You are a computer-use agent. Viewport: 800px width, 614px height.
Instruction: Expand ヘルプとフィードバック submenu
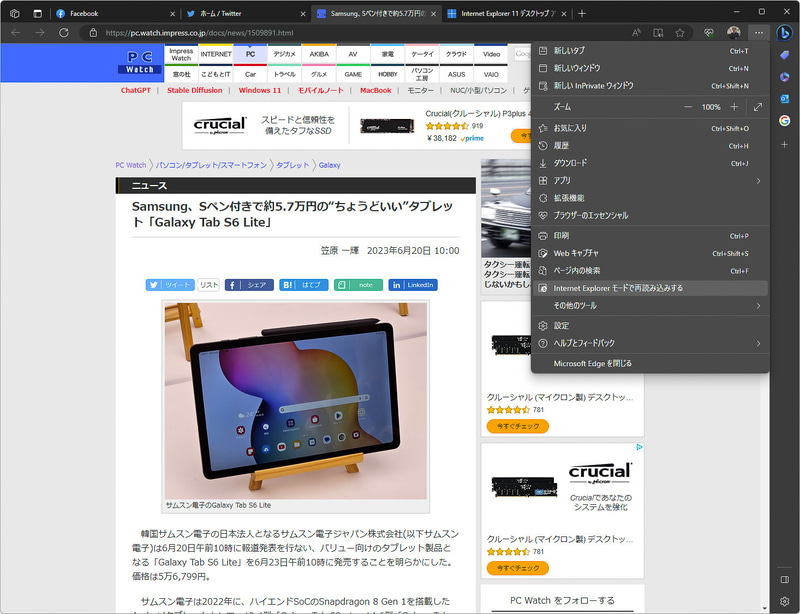click(x=650, y=343)
